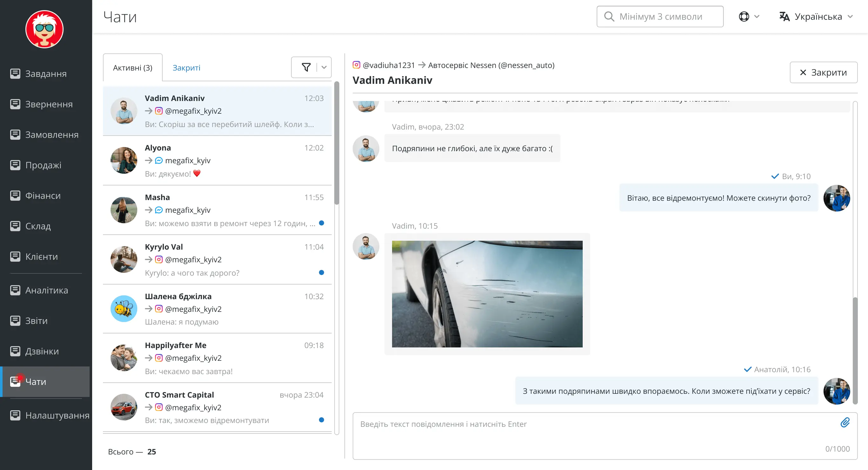This screenshot has height=470, width=868.
Task: Open the help lifebuoy icon
Action: click(744, 17)
